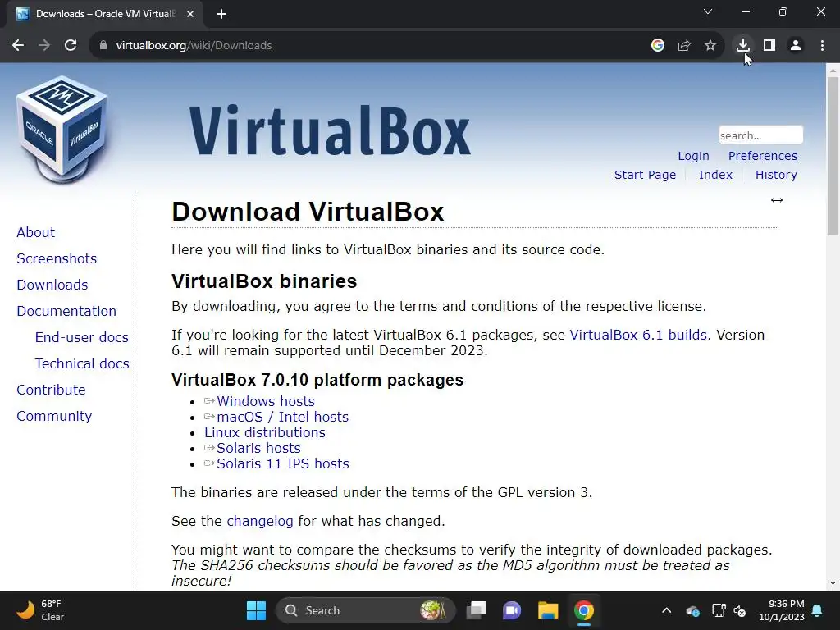Open the History link

coord(776,175)
